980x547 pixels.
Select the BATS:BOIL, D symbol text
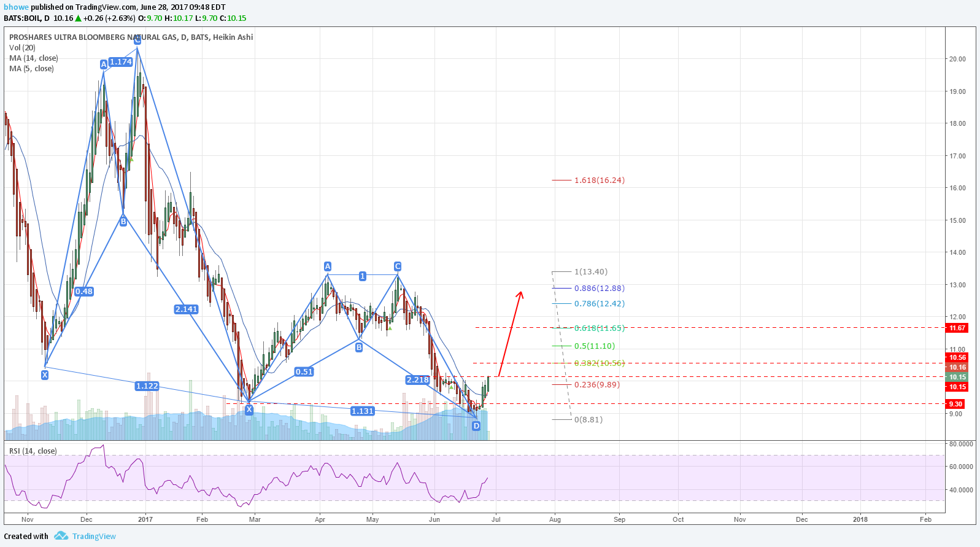pos(26,18)
